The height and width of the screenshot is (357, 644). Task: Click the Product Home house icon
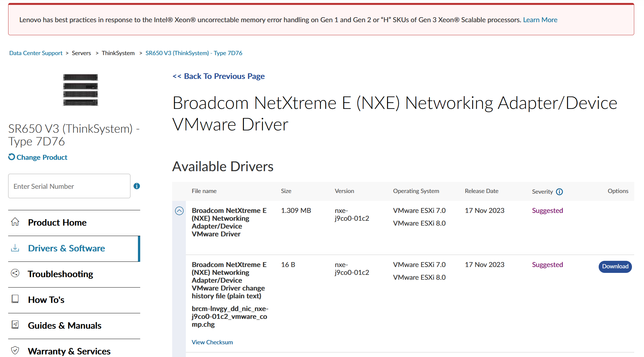pyautogui.click(x=15, y=222)
